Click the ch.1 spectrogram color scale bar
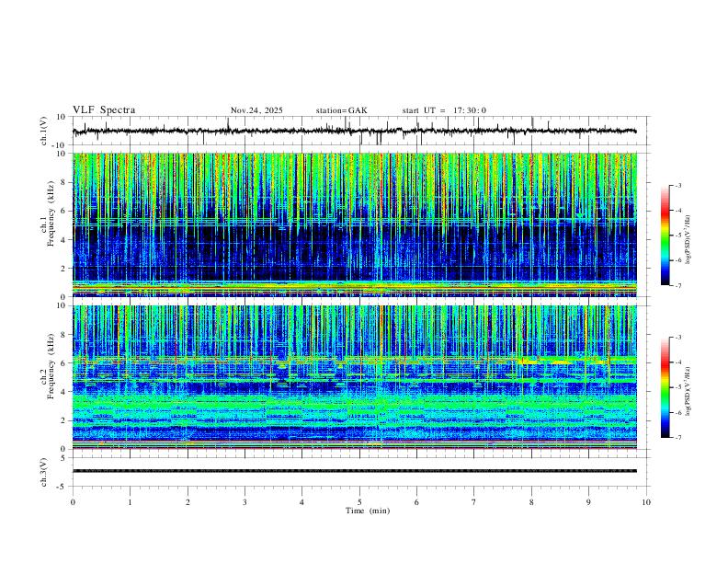This screenshot has width=728, height=563. pos(665,236)
